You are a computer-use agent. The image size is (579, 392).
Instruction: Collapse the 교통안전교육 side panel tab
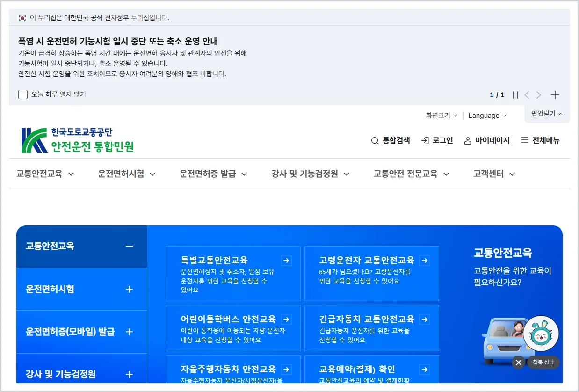point(82,247)
